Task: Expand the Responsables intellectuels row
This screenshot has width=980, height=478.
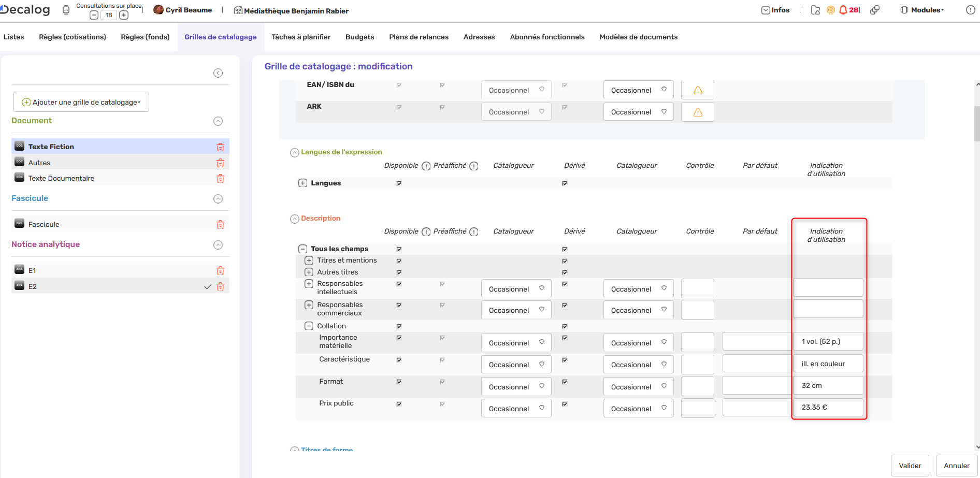Action: pos(309,284)
